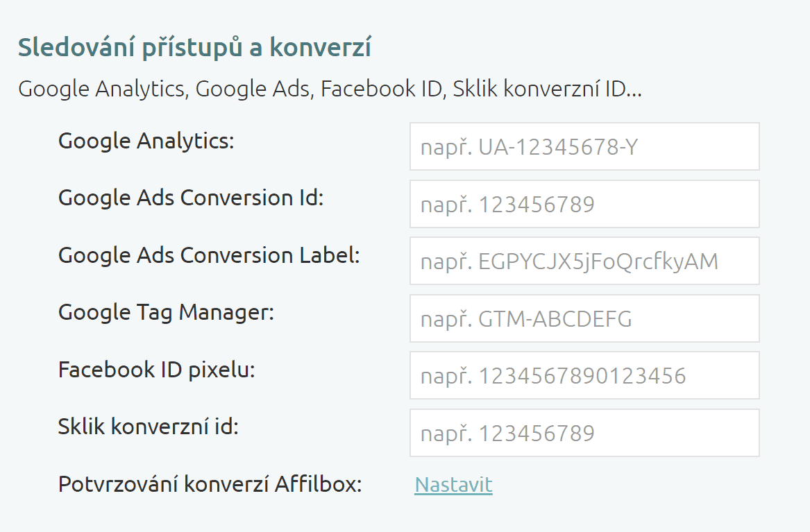
Task: Open the Nastavit link for Affilbox conversions
Action: (453, 485)
